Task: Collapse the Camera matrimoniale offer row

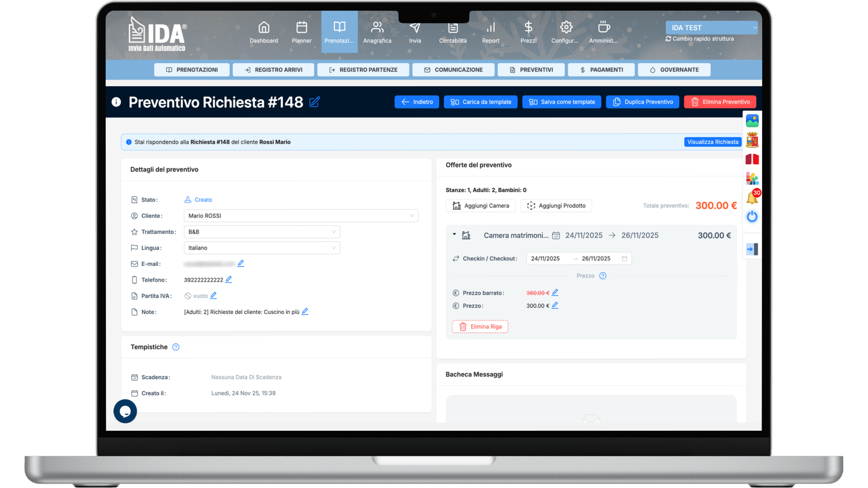Action: pos(454,235)
